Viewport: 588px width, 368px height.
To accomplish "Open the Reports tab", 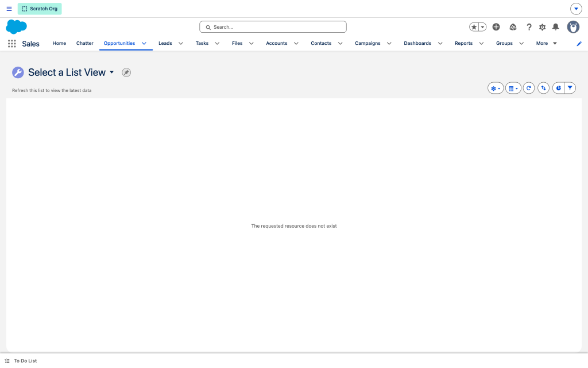I will coord(463,43).
